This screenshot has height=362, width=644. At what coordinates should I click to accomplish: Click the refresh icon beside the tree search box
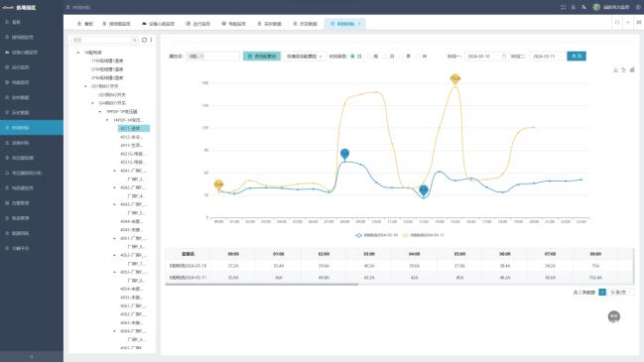pos(144,40)
